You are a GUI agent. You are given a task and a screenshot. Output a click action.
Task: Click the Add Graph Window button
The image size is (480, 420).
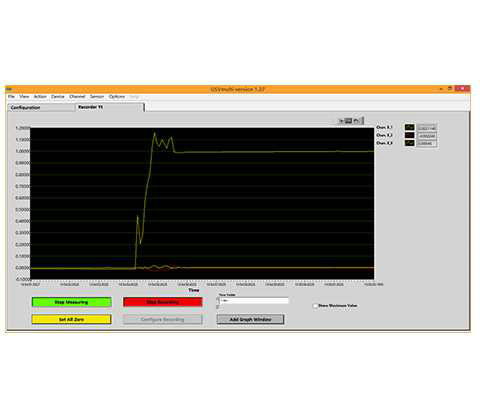(x=250, y=319)
